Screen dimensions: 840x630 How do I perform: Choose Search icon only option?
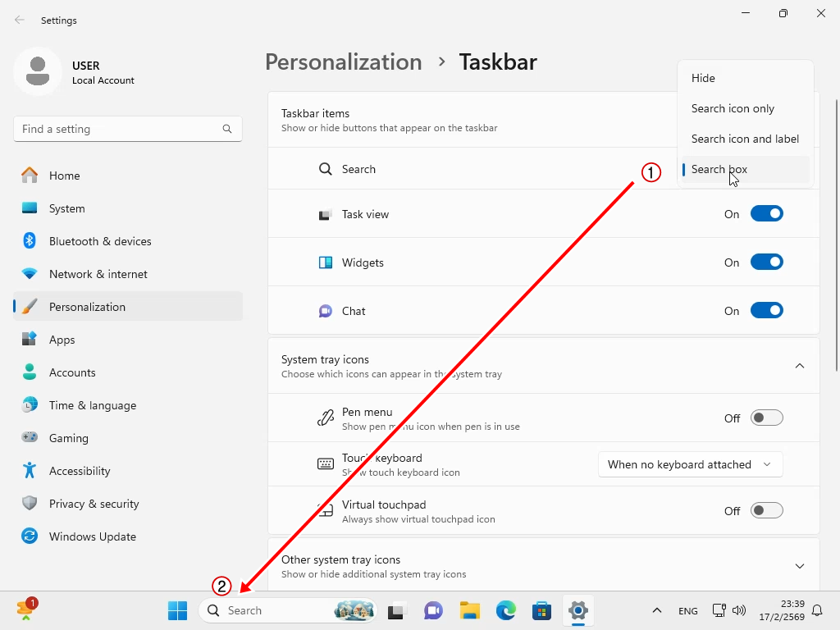733,108
